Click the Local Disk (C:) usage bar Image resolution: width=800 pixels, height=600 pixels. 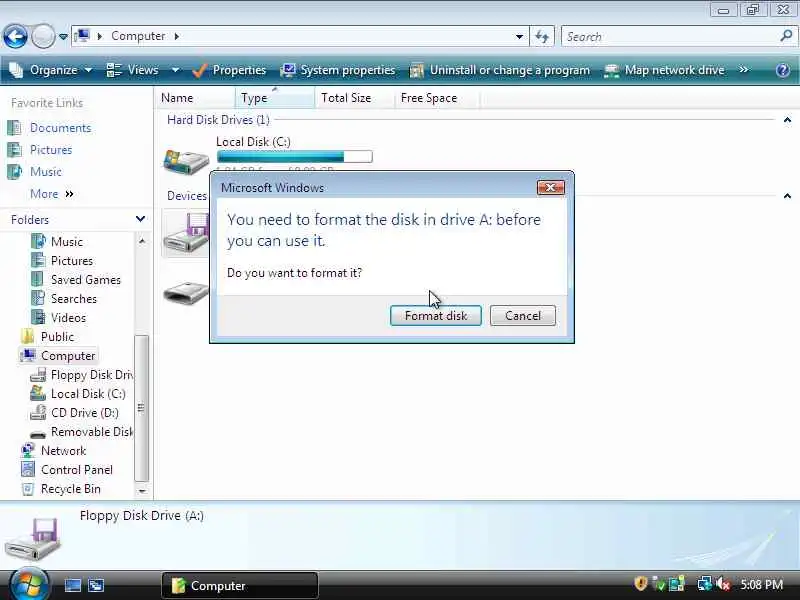coord(295,157)
